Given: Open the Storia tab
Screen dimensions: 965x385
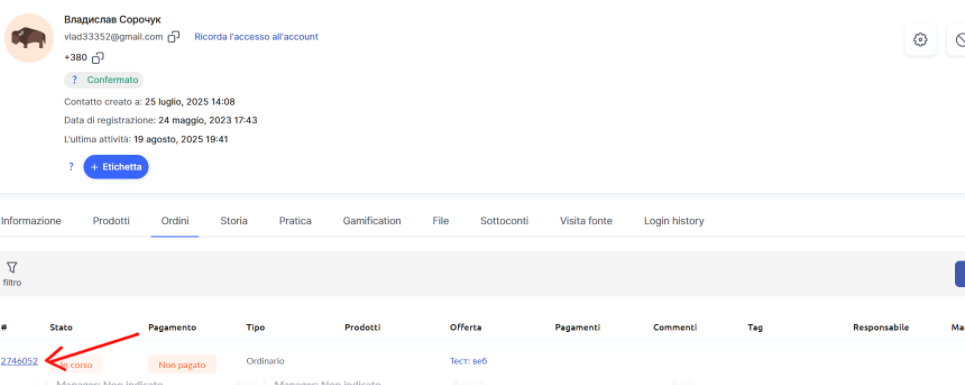Looking at the screenshot, I should [234, 221].
